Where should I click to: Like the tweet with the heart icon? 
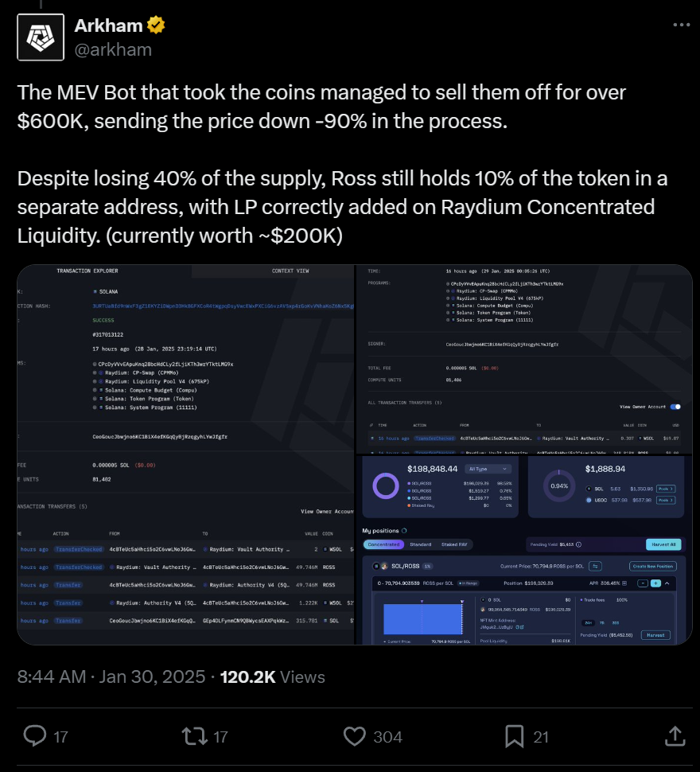[354, 736]
